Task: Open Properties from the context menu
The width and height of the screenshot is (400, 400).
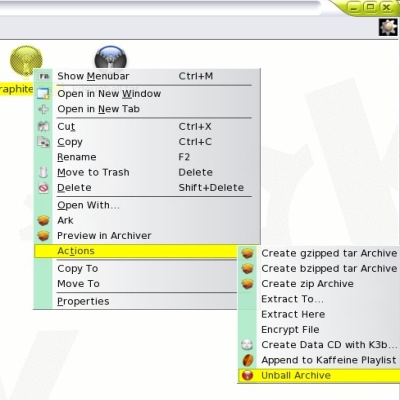Action: 136,301
